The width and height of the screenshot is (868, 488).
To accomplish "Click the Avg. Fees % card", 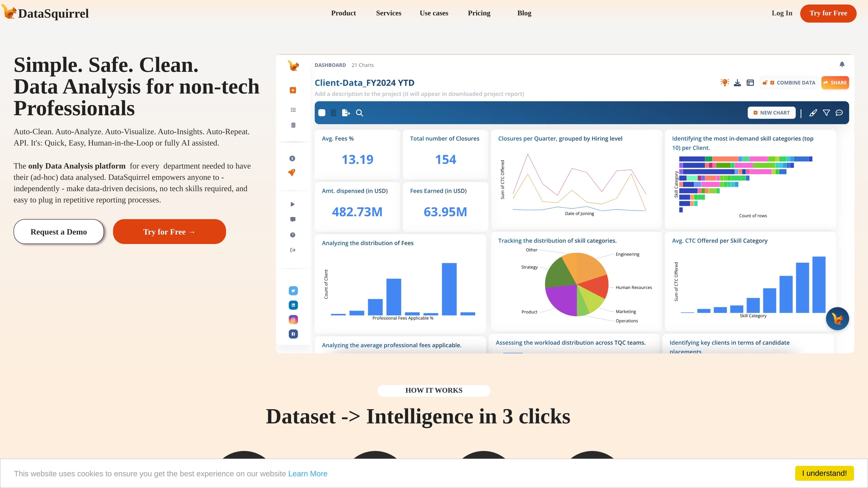I will (357, 155).
